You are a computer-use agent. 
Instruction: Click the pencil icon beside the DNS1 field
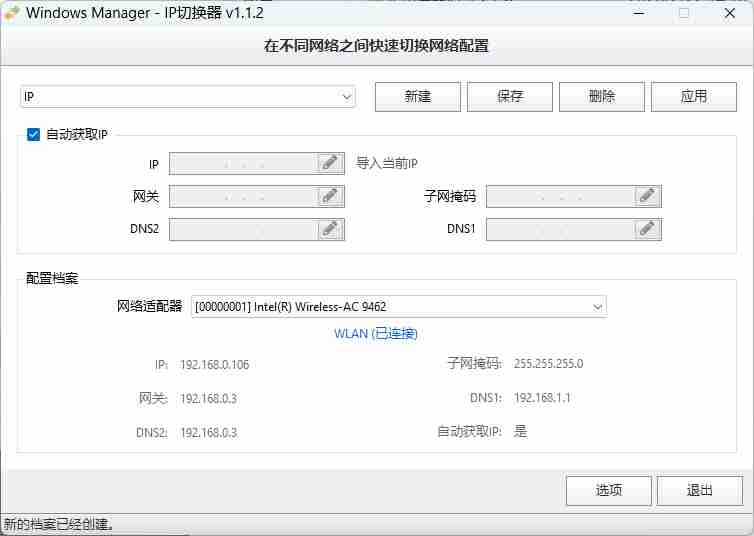(x=648, y=229)
